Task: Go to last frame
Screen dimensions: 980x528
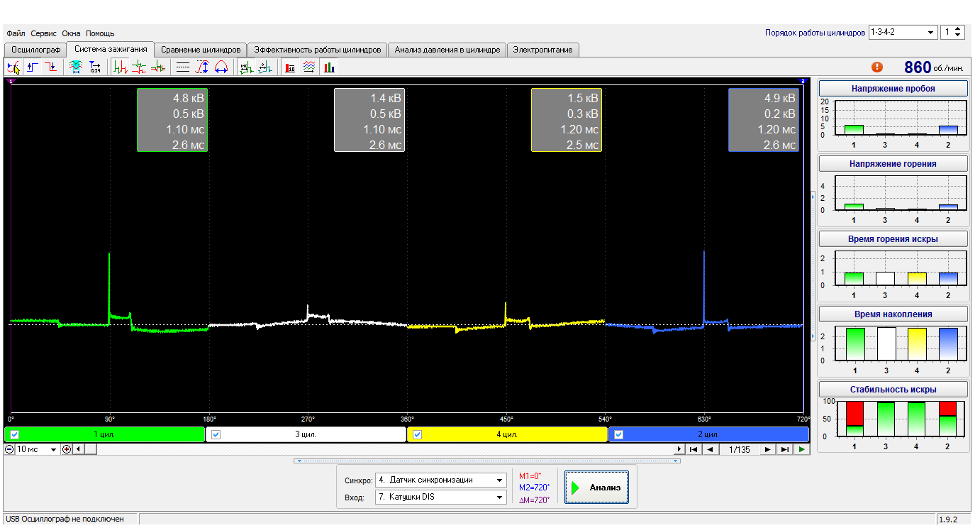Action: (784, 449)
